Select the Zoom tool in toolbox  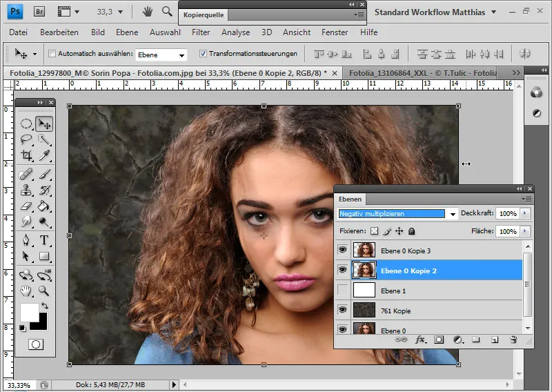[44, 291]
